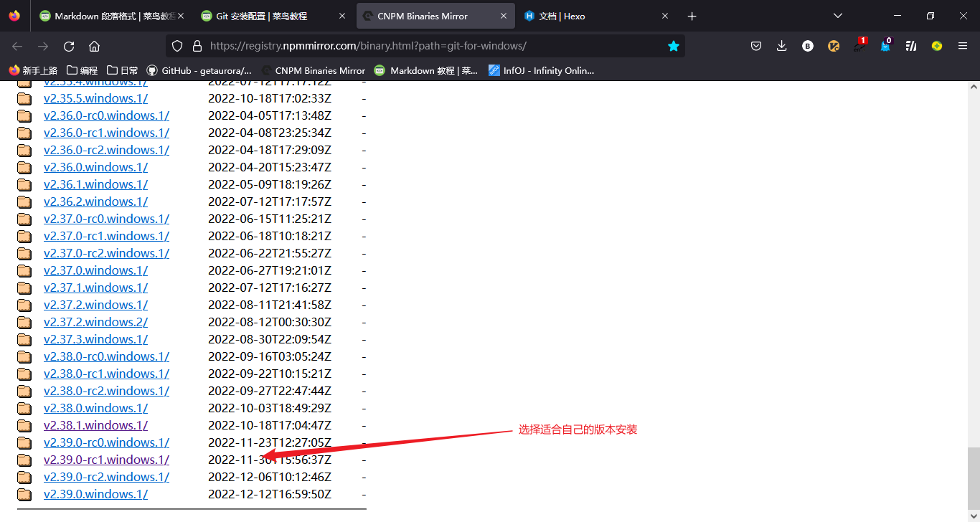Open GitHub getaurora bookmark
The height and width of the screenshot is (522, 980).
point(199,70)
